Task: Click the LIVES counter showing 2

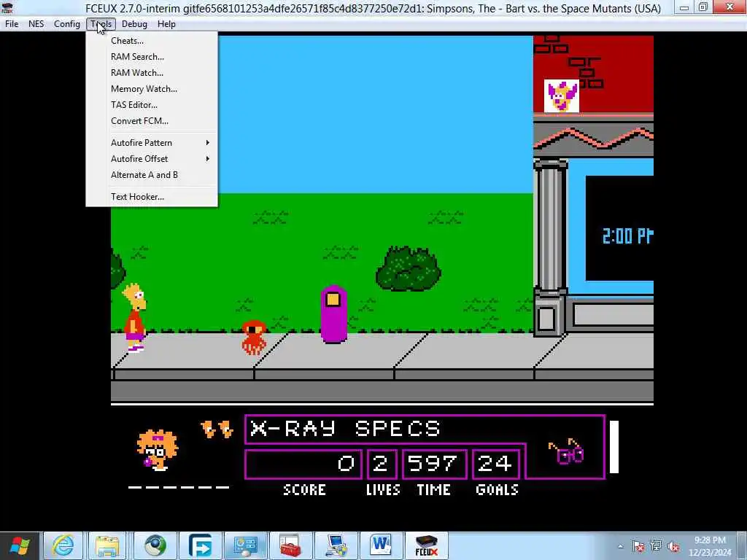Action: pyautogui.click(x=381, y=463)
